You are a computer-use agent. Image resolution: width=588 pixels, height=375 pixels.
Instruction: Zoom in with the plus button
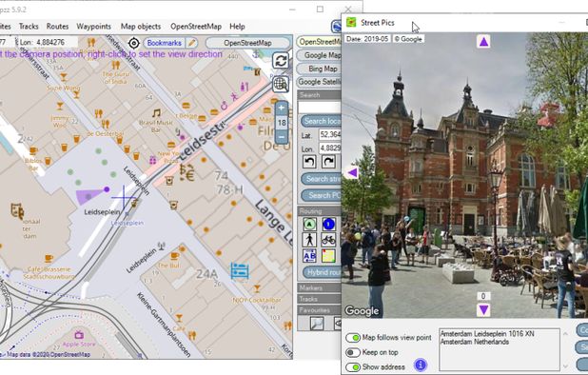[282, 109]
